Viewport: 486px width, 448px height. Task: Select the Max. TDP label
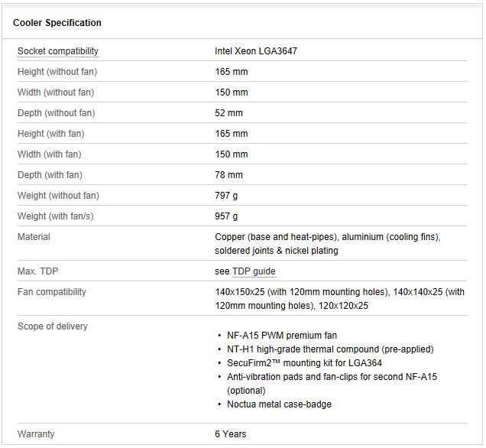tap(38, 271)
